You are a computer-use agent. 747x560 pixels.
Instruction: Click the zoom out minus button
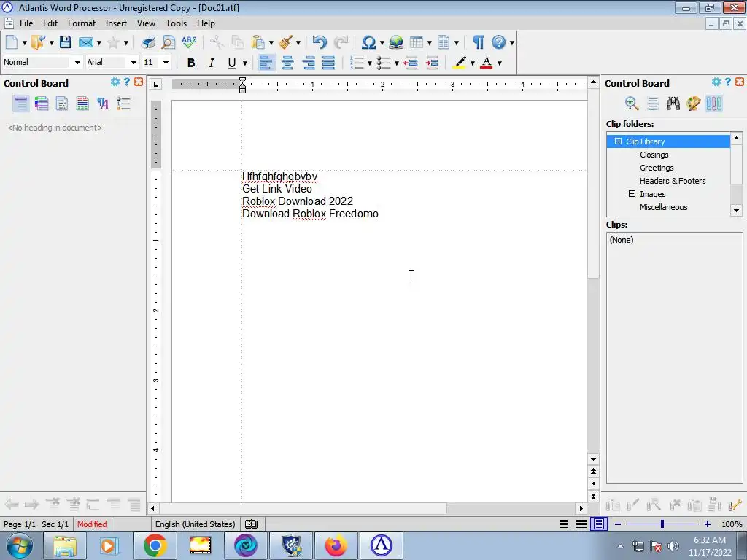pyautogui.click(x=618, y=524)
